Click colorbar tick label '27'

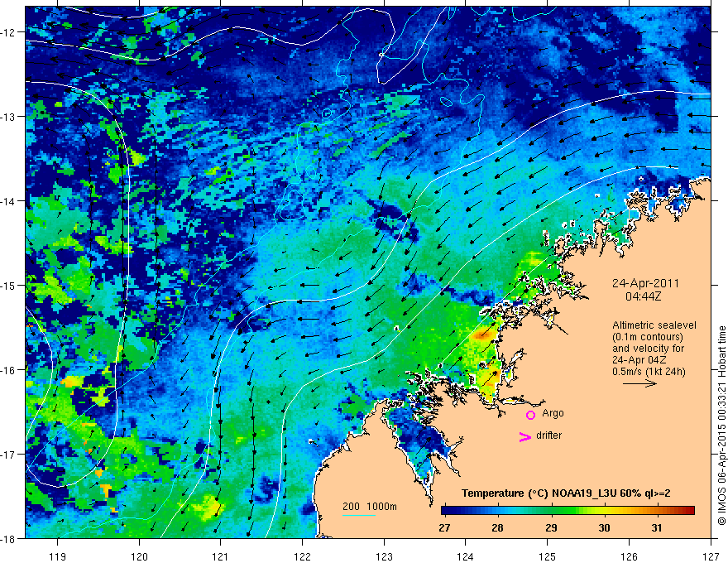coord(444,527)
